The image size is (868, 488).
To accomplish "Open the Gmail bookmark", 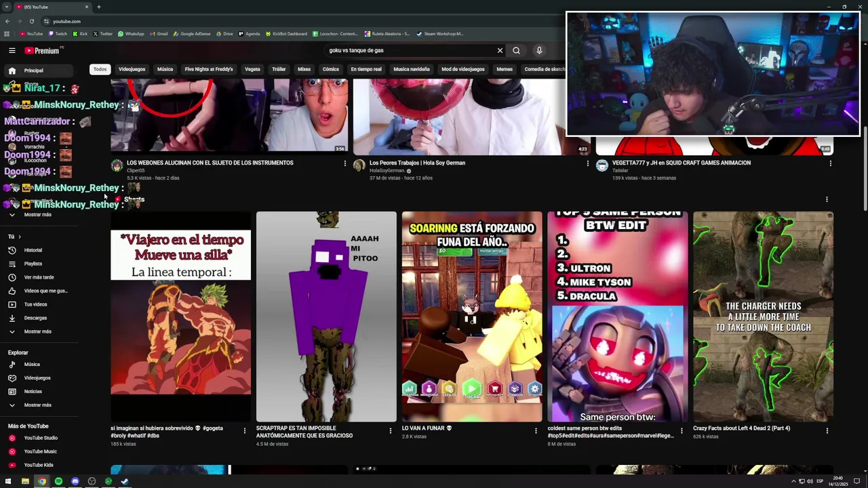I will 158,34.
